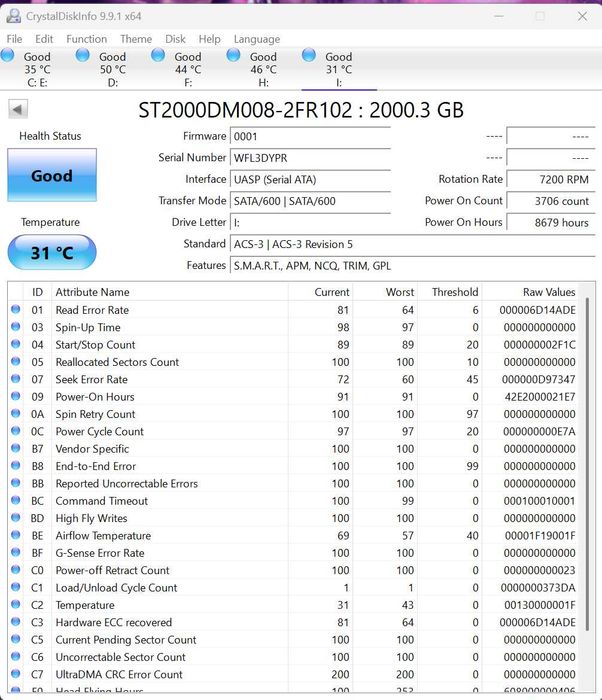Viewport: 602px width, 700px height.
Task: Click the previous disk arrow button
Action: click(x=18, y=109)
